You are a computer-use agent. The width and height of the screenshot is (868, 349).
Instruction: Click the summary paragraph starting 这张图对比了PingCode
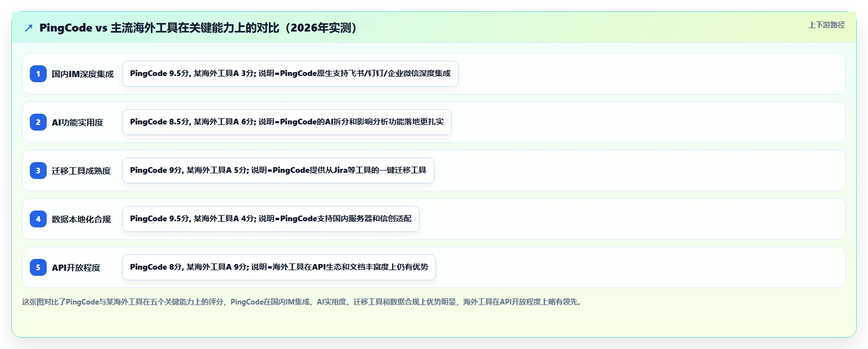coord(302,302)
